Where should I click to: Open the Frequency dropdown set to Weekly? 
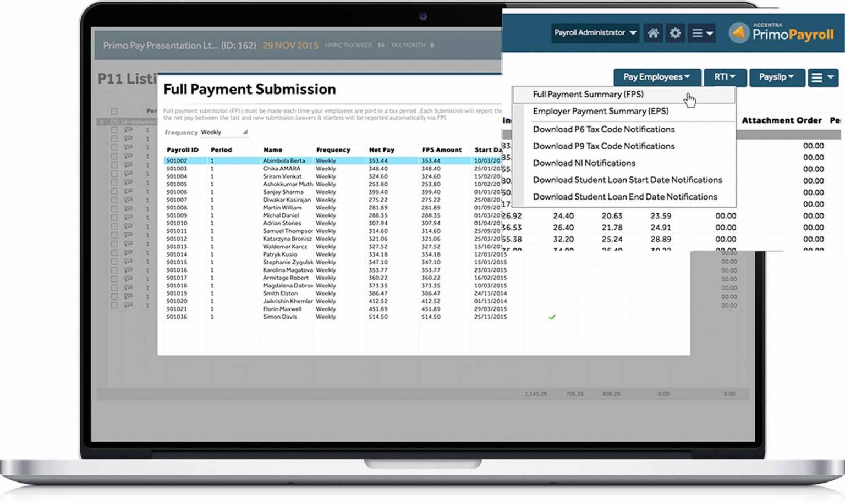(x=224, y=132)
